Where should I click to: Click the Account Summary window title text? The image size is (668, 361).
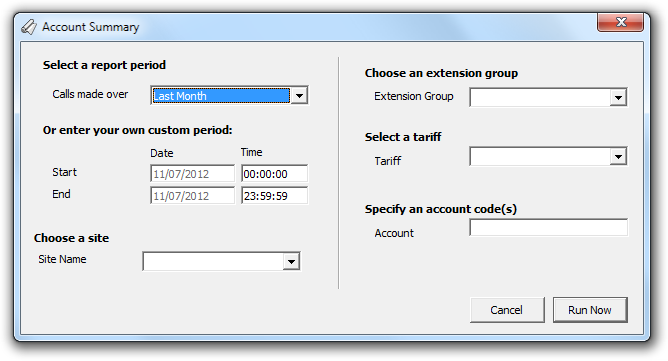tap(91, 27)
